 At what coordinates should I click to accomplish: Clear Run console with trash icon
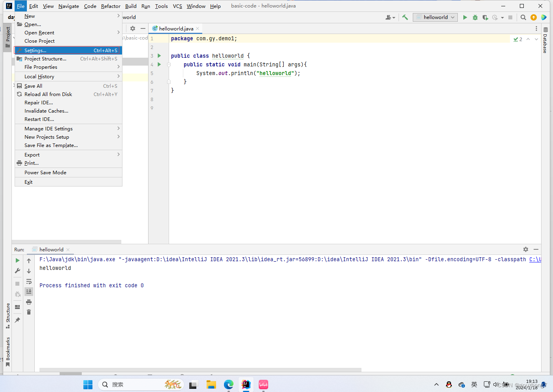pyautogui.click(x=29, y=312)
